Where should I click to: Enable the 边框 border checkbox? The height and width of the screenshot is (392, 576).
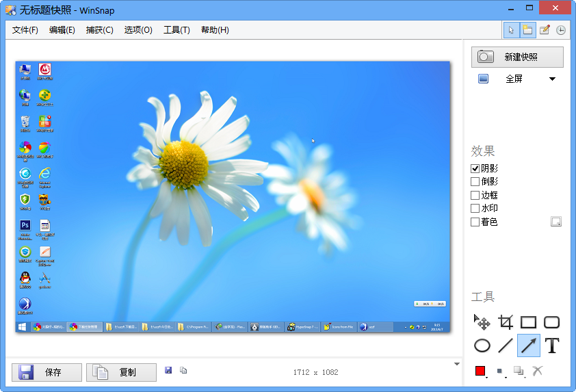475,195
